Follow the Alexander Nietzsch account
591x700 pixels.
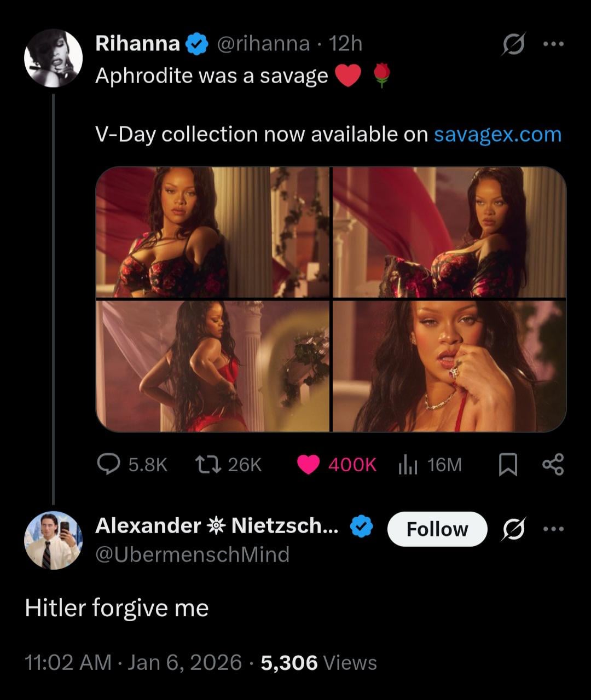point(437,529)
